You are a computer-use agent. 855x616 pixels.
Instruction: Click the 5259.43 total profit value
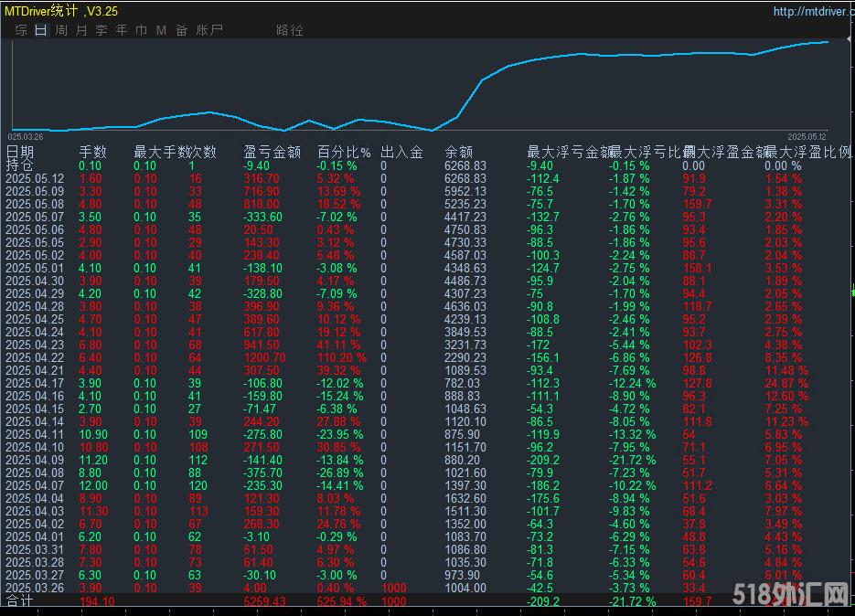(264, 601)
